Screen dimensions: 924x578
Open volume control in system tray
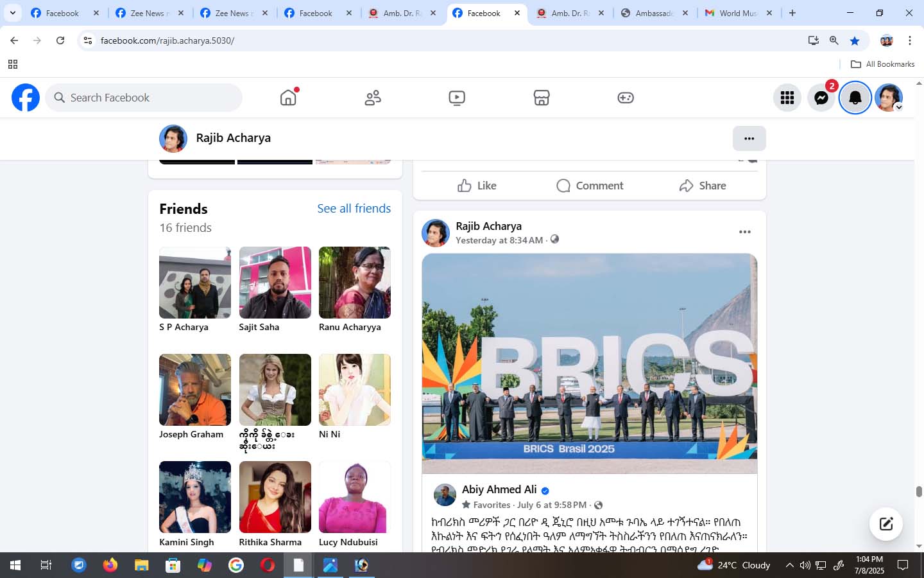click(805, 565)
